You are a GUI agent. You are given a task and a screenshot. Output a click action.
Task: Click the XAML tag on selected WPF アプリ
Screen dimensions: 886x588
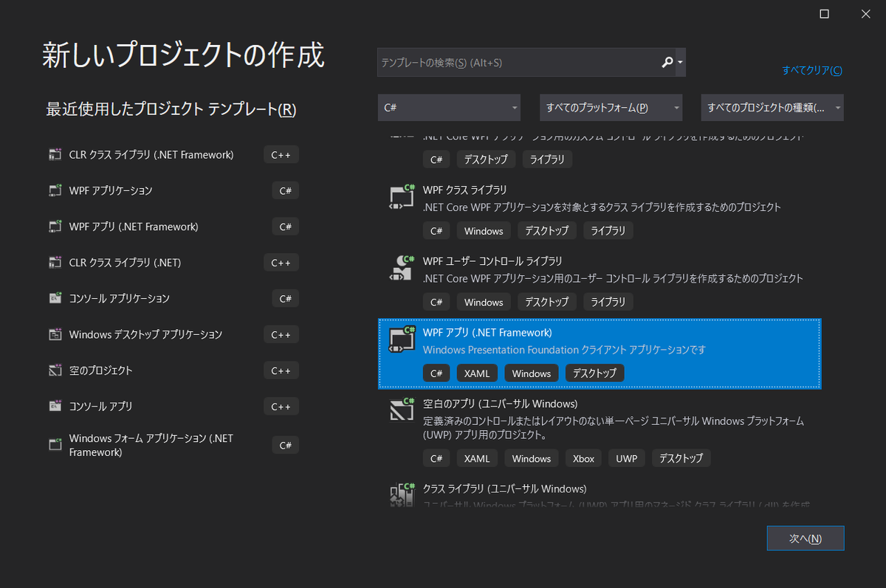point(477,373)
